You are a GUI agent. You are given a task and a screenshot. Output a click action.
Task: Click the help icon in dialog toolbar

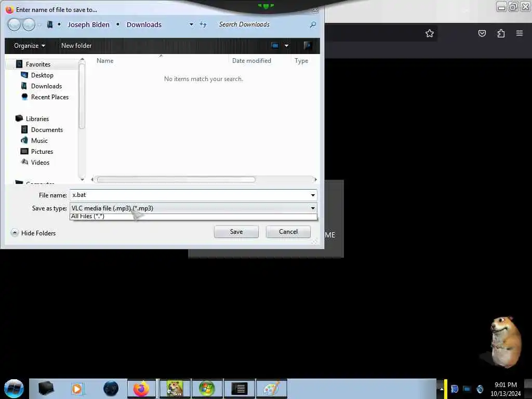pos(308,46)
